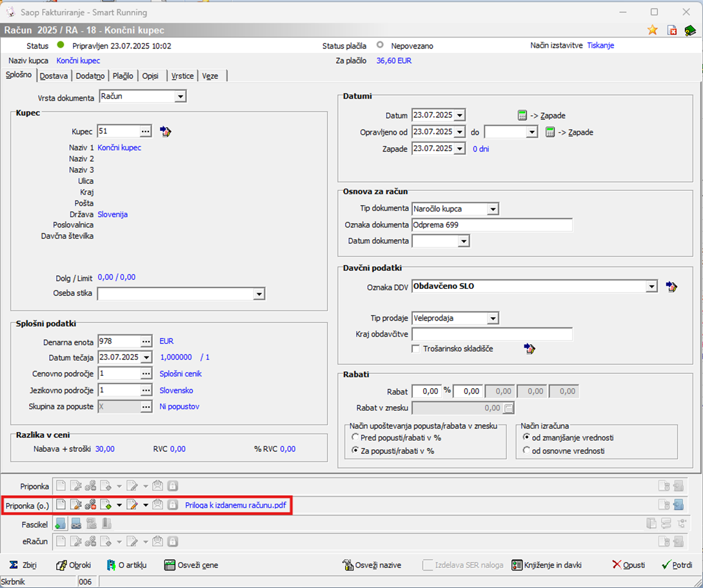Expand the Oseba stika dropdown
The height and width of the screenshot is (588, 703).
pyautogui.click(x=259, y=294)
